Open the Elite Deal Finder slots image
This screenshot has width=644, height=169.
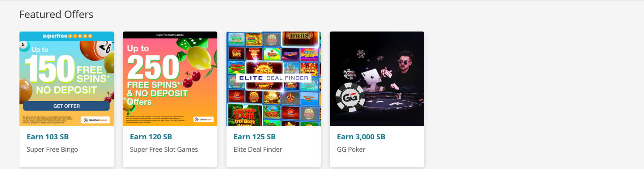(274, 79)
